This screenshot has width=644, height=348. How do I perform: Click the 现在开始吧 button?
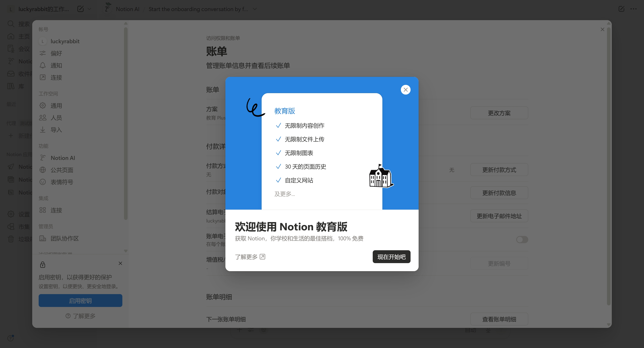391,256
